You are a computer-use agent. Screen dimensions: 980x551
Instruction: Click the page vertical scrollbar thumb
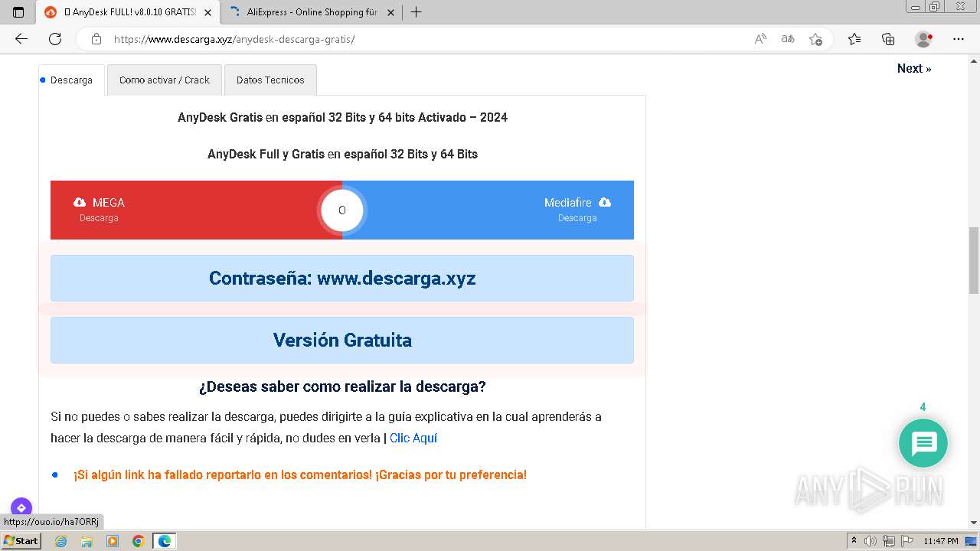click(x=974, y=260)
